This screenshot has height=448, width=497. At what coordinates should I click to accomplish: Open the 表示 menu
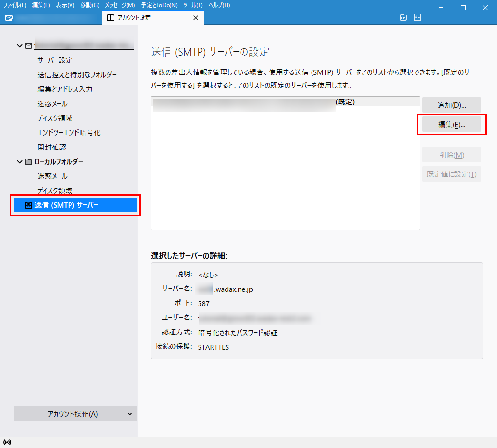(65, 5)
